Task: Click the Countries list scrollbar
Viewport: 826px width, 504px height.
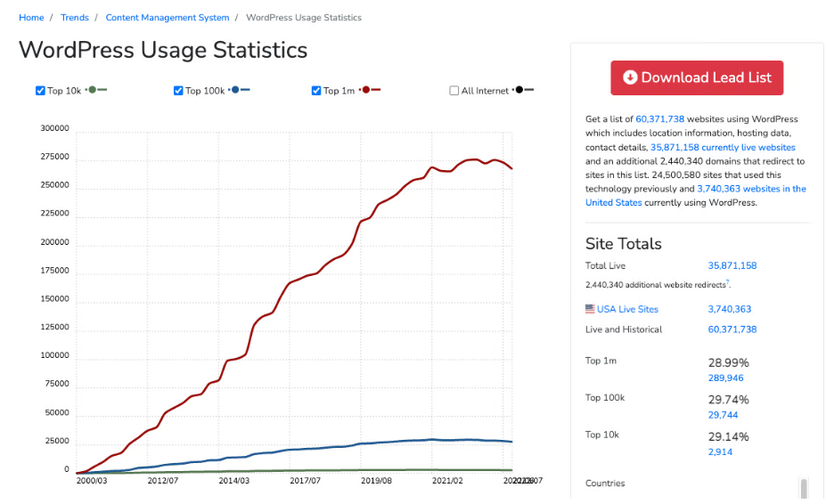Action: pos(804,489)
